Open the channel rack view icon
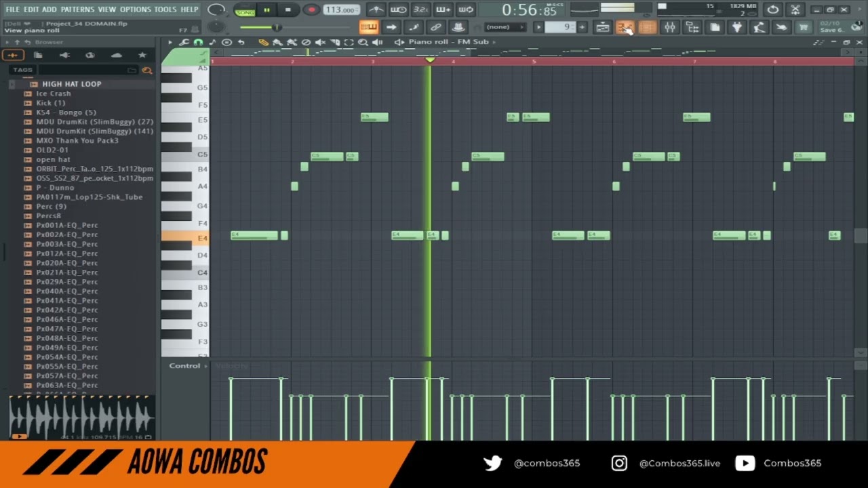 point(647,27)
